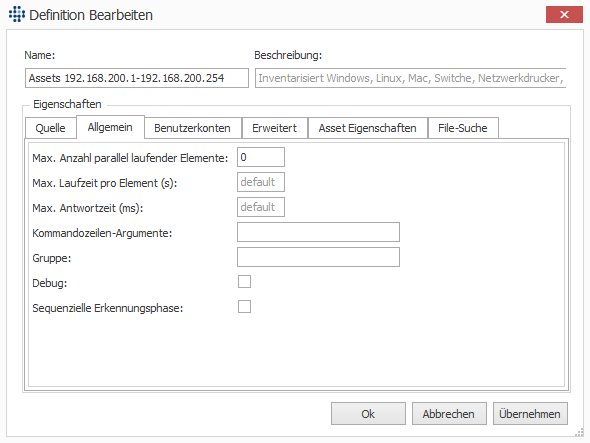Close the Definition Bearbeiten dialog
Viewport: 590px width, 443px height.
coord(564,14)
